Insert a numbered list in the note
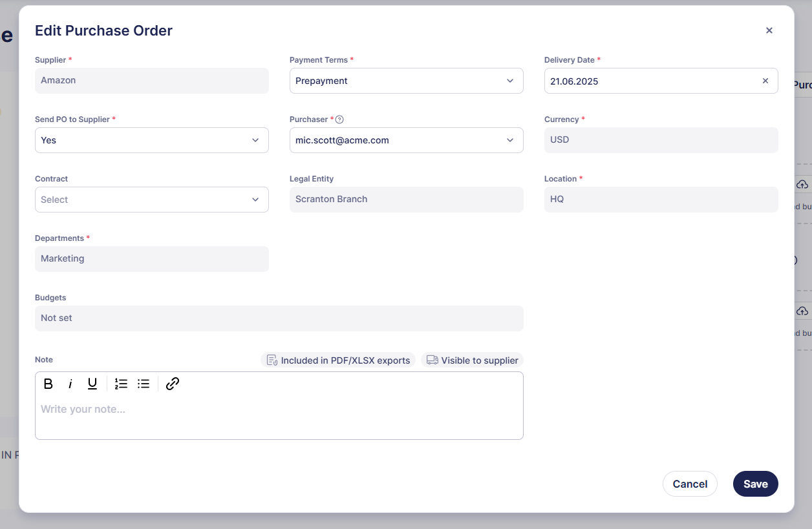The height and width of the screenshot is (529, 812). pos(121,384)
